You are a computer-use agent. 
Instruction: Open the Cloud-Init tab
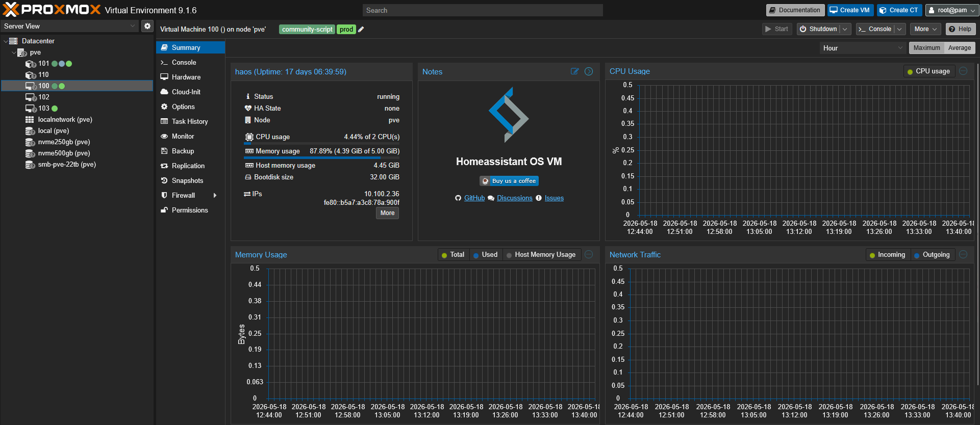click(190, 92)
